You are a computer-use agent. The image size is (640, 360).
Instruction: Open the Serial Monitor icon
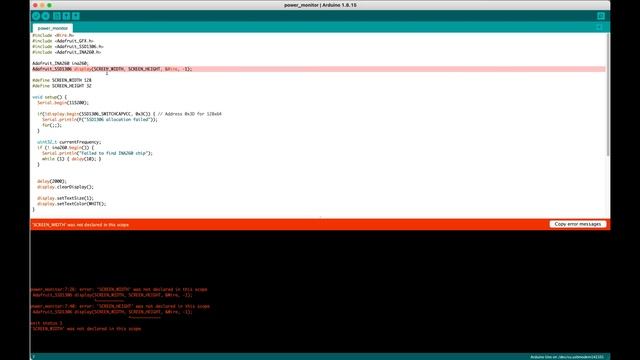pyautogui.click(x=601, y=16)
